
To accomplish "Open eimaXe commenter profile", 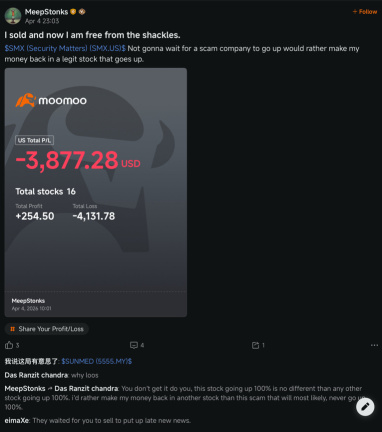I will tap(17, 421).
